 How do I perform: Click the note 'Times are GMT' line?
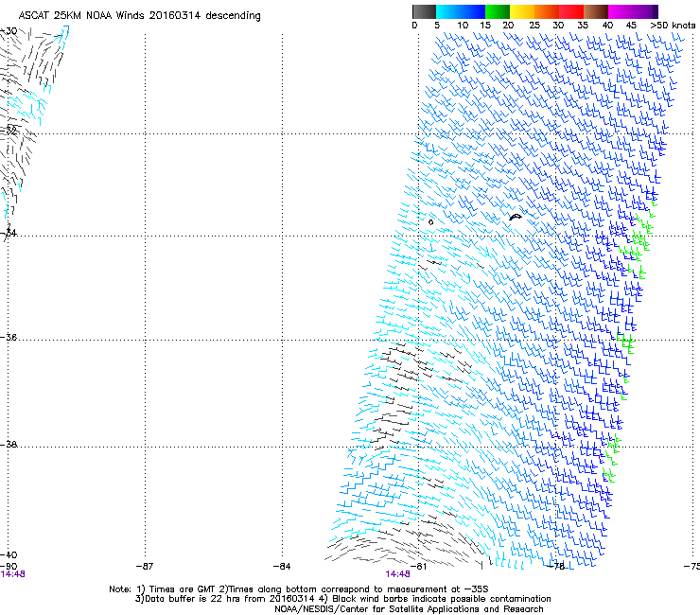point(299,589)
